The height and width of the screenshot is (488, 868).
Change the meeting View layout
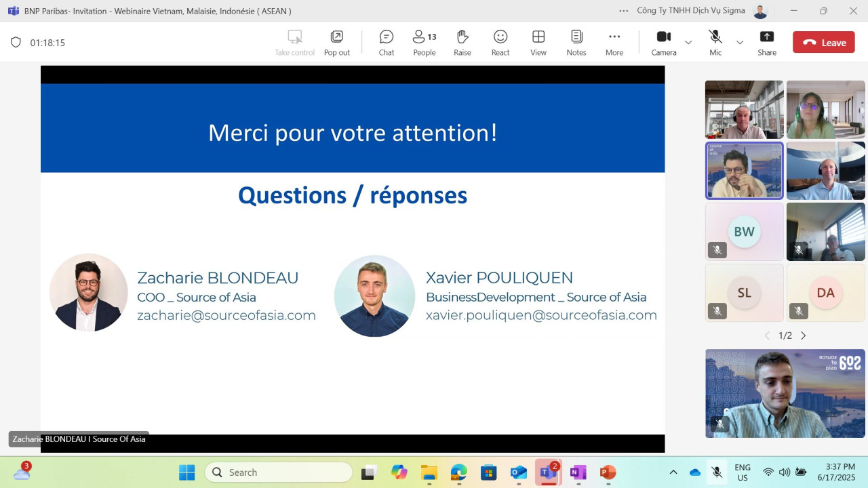click(x=538, y=43)
